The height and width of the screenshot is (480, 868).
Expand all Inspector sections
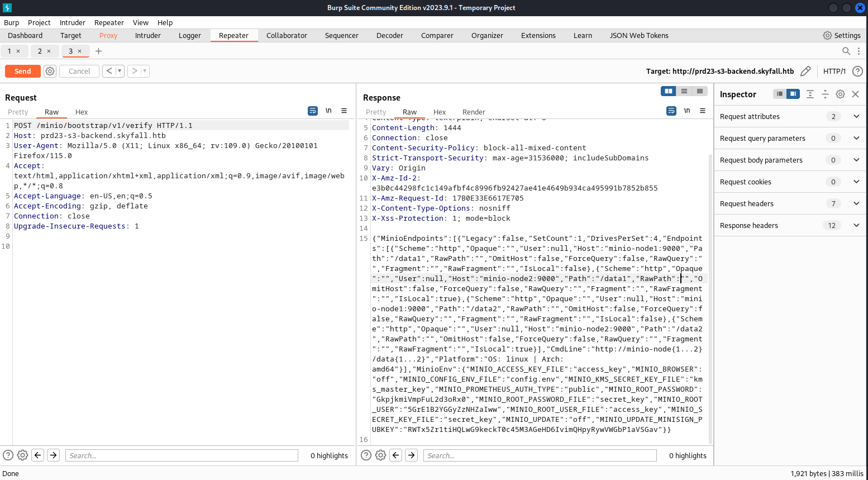[810, 94]
